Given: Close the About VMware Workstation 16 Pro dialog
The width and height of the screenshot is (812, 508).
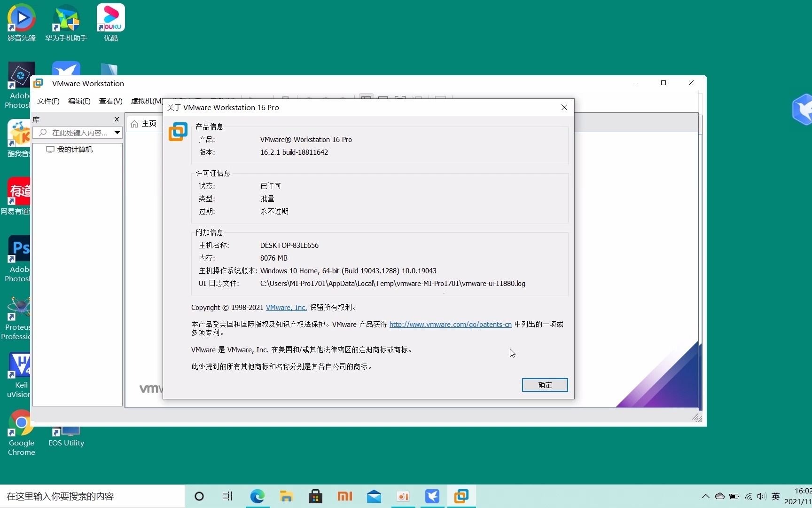Looking at the screenshot, I should pyautogui.click(x=564, y=107).
